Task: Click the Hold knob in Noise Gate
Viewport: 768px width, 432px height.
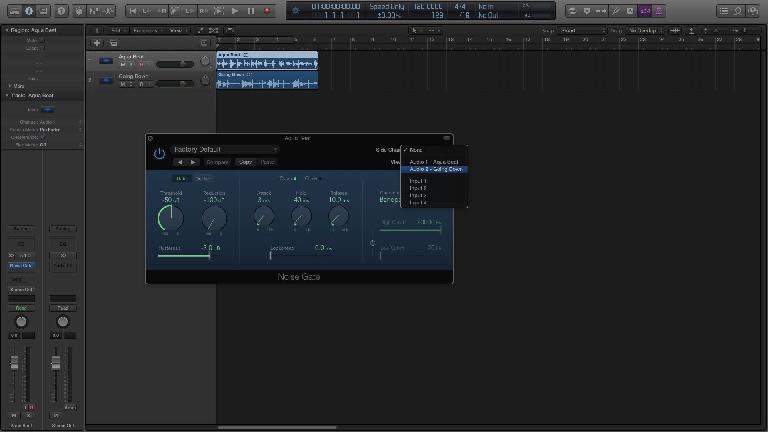Action: coord(301,216)
